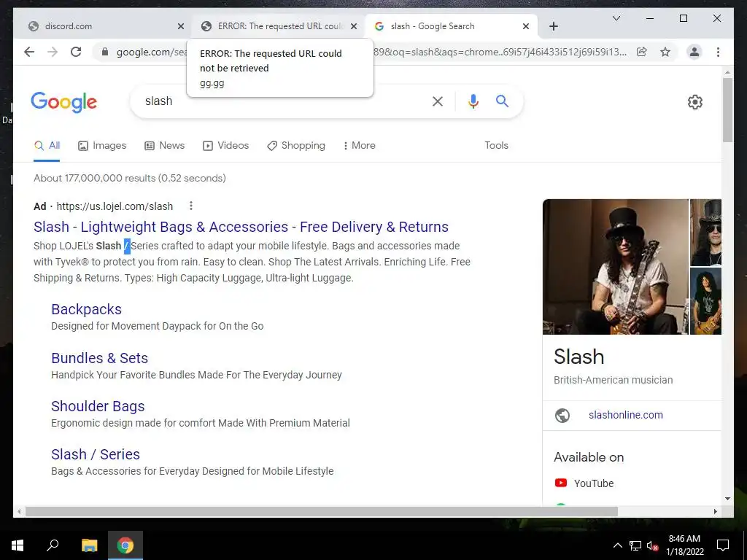Expand the More search categories menu

coord(359,146)
